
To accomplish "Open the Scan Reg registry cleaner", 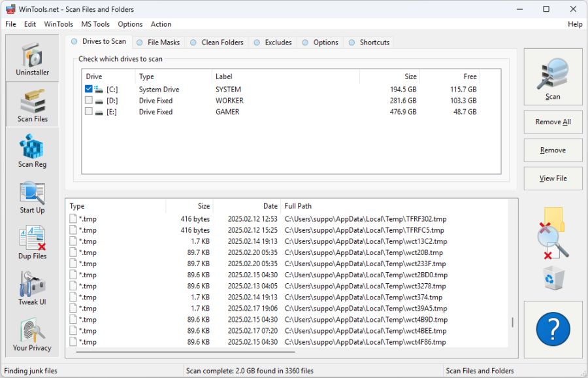I will coord(31,150).
